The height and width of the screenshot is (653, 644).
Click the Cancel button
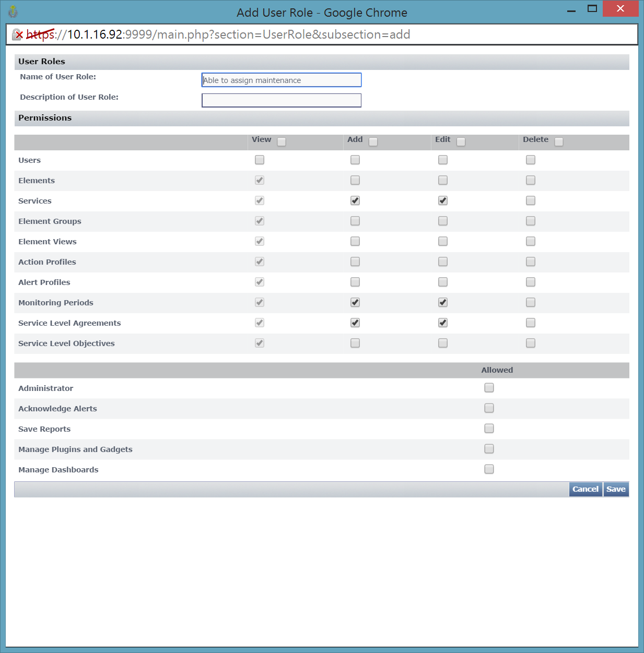pos(586,489)
